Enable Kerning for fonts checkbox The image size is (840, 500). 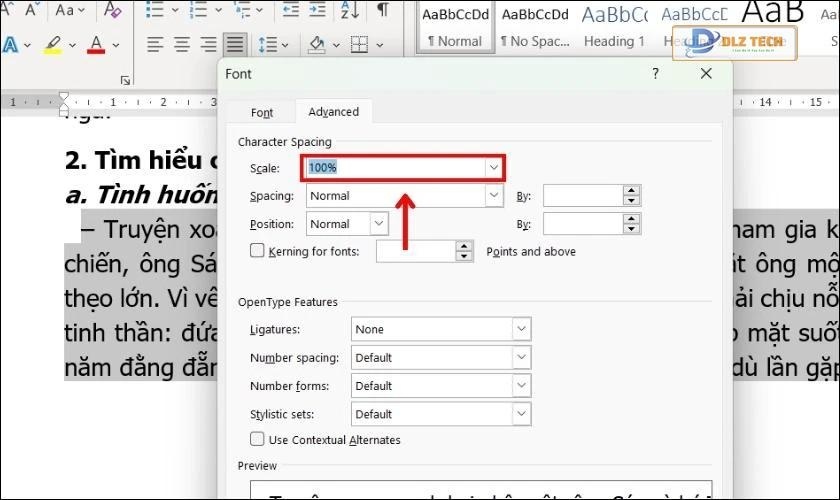click(x=257, y=252)
